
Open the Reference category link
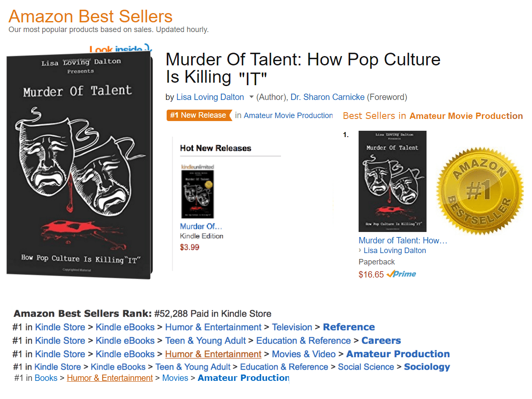(x=348, y=327)
